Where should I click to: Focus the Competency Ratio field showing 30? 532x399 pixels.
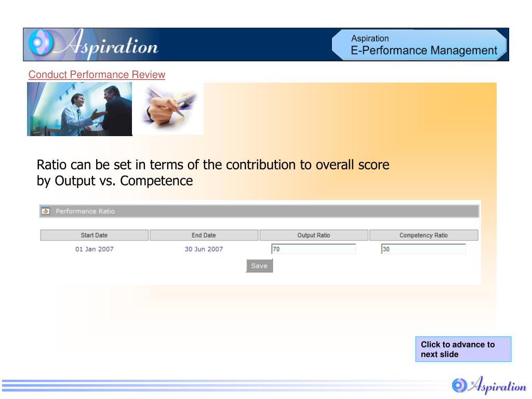tap(423, 249)
